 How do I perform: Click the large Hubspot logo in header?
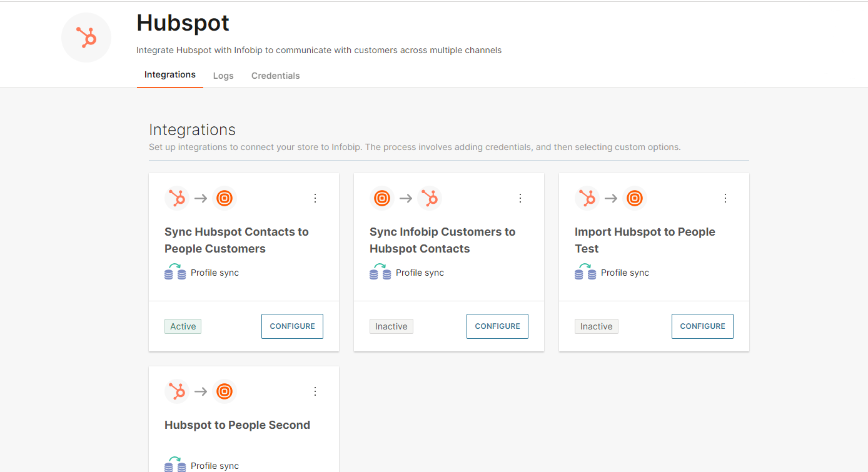(86, 38)
